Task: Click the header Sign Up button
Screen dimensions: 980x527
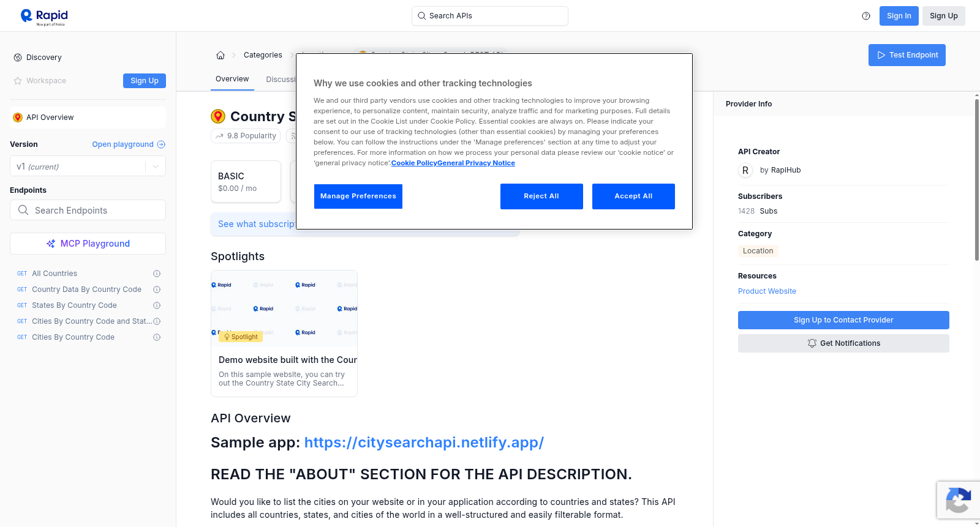Action: click(x=943, y=16)
